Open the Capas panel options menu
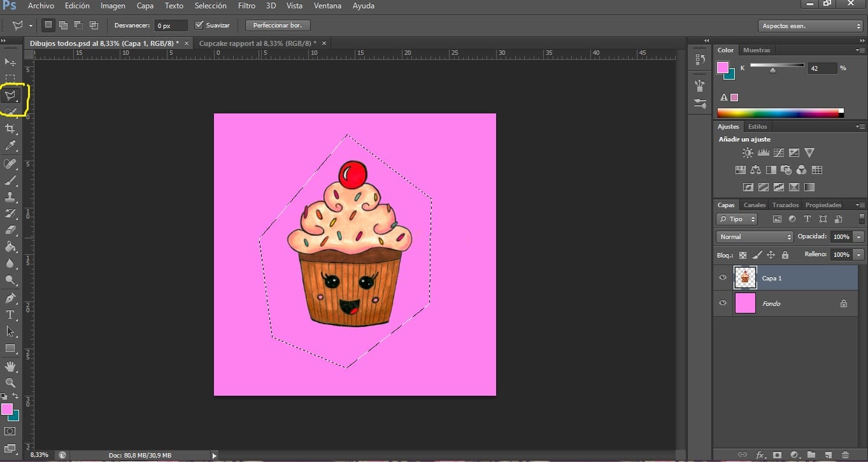This screenshot has width=868, height=462. pyautogui.click(x=860, y=205)
